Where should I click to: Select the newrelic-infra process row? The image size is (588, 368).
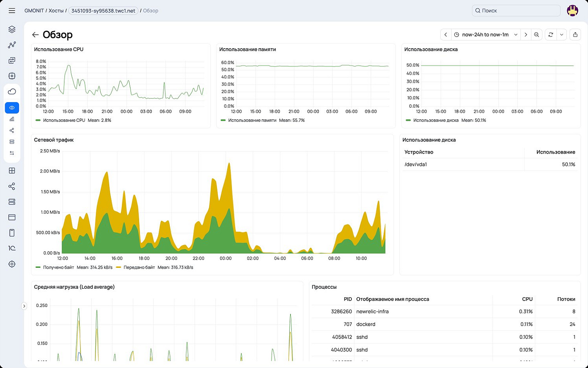pos(445,312)
